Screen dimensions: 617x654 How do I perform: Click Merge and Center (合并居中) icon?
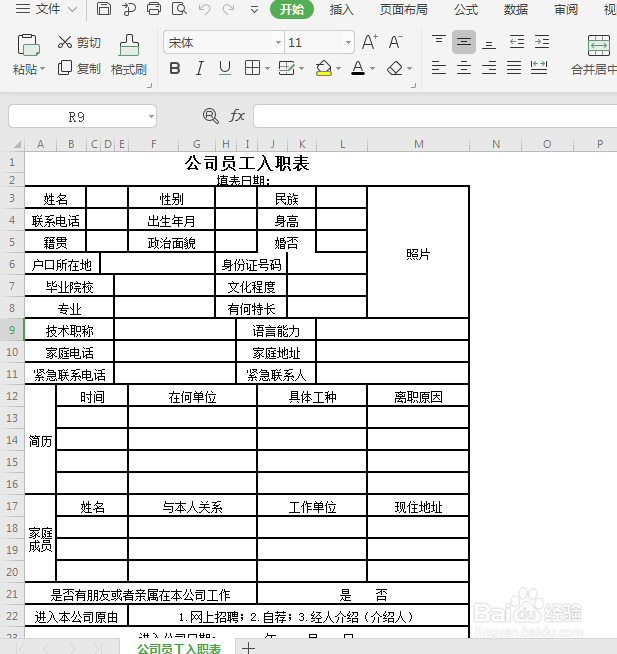click(599, 45)
